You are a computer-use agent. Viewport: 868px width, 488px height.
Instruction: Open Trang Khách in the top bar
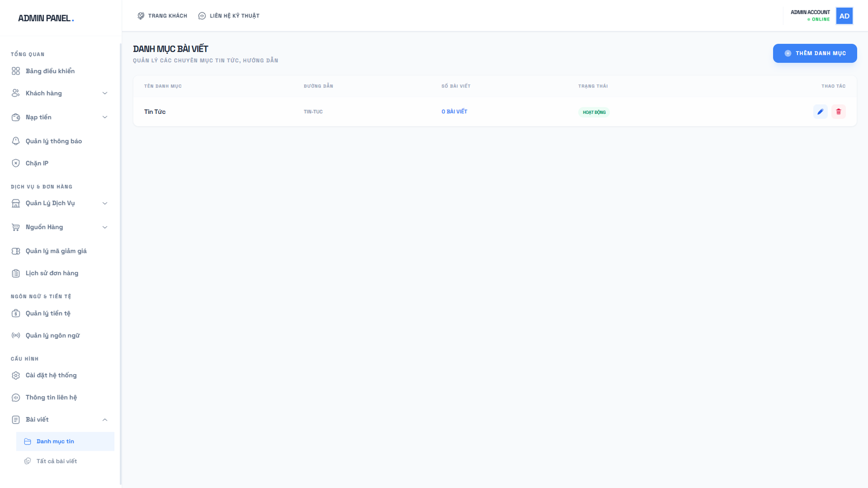pos(162,16)
